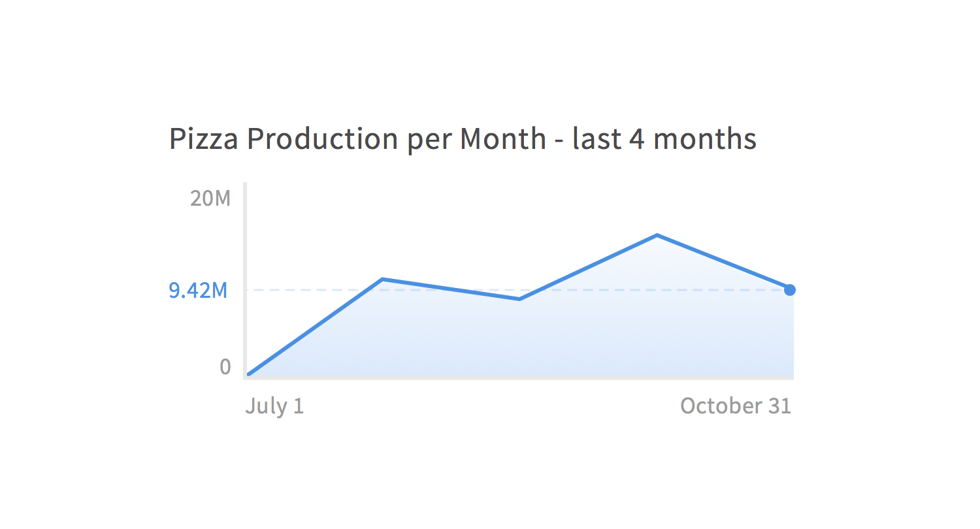
Task: Select the final descending line segment
Action: (x=723, y=262)
